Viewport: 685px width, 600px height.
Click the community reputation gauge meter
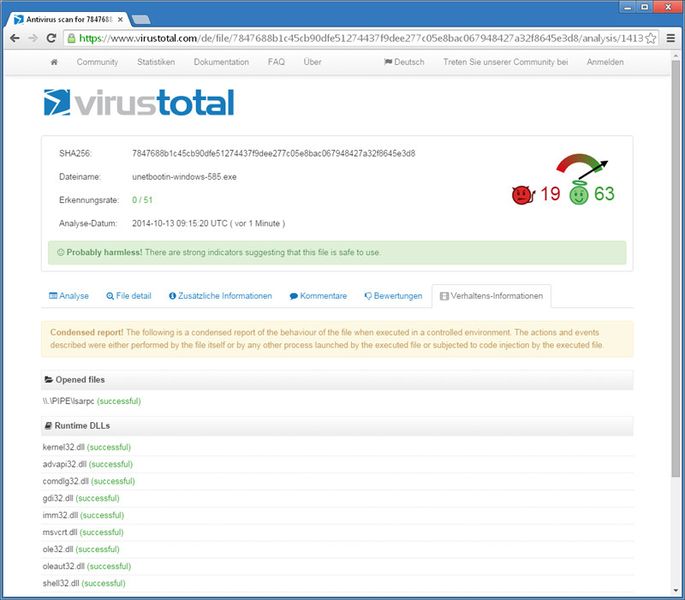[x=581, y=165]
